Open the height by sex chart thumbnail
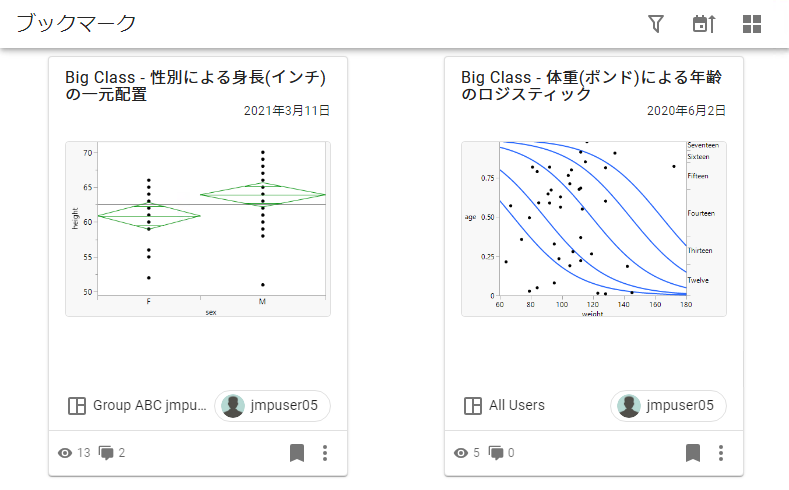This screenshot has width=789, height=490. click(x=197, y=229)
